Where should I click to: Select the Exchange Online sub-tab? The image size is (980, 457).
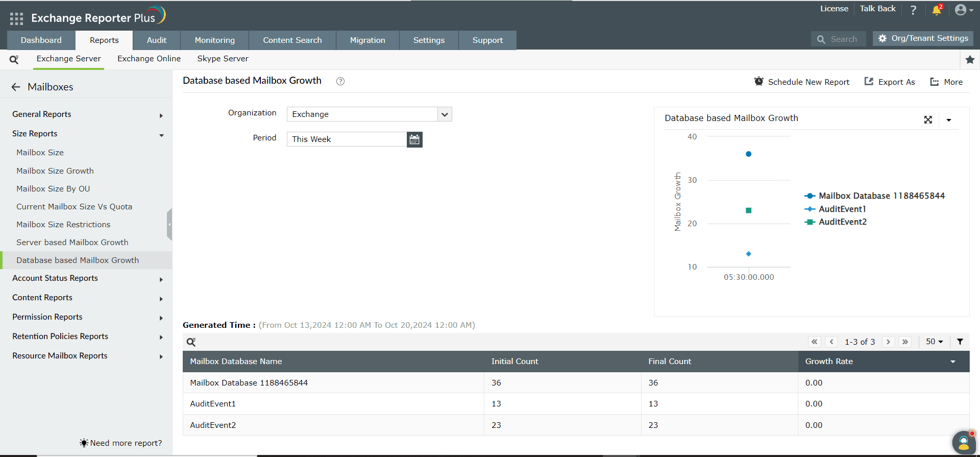tap(149, 59)
